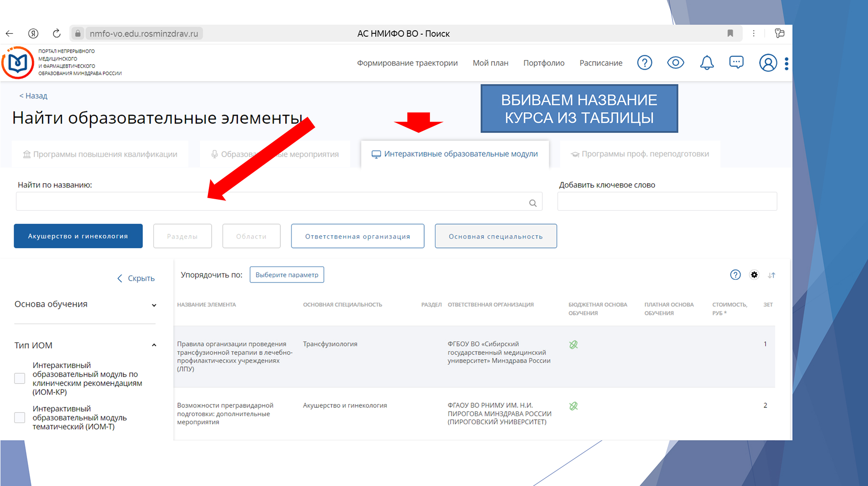Open user profile avatar icon
Screen dimensions: 868x486
768,63
